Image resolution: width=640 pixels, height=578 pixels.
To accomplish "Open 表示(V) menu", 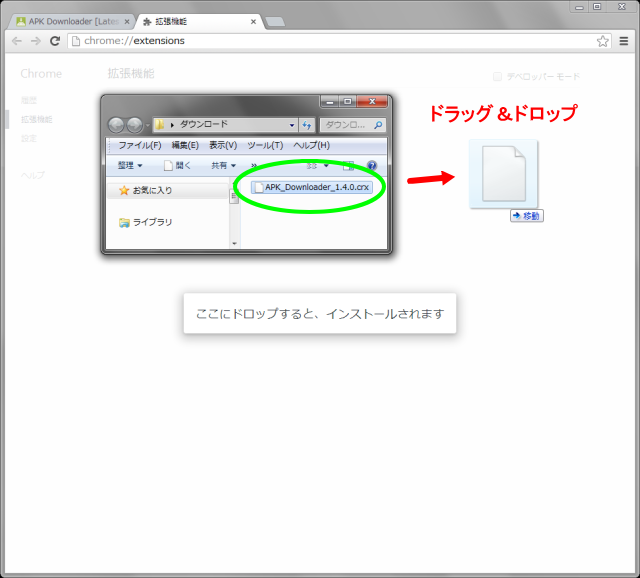I will click(x=223, y=145).
